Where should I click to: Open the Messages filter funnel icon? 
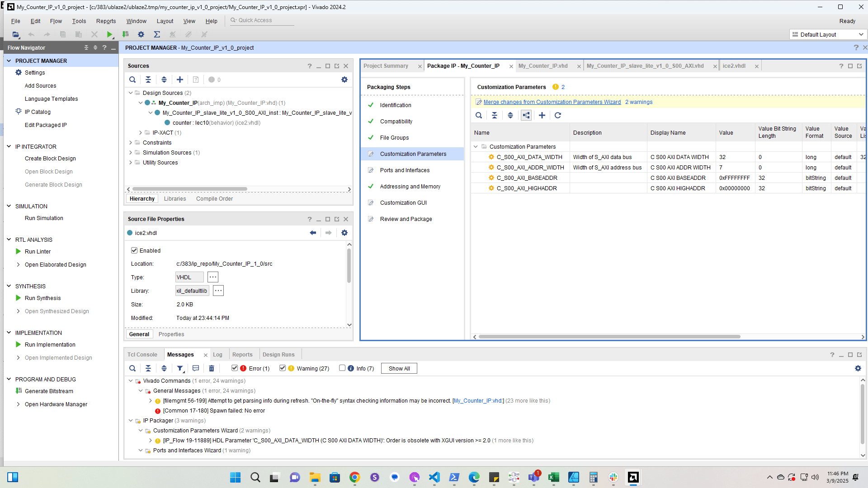[x=180, y=368]
